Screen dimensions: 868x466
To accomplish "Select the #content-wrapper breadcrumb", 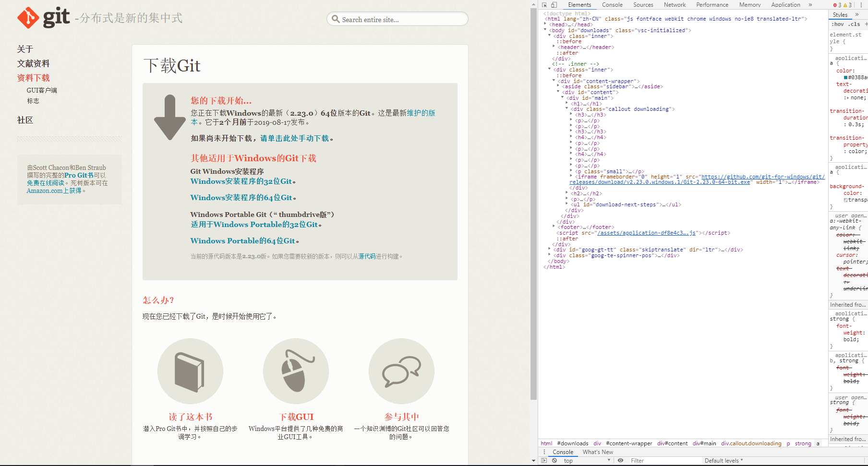I will tap(629, 443).
